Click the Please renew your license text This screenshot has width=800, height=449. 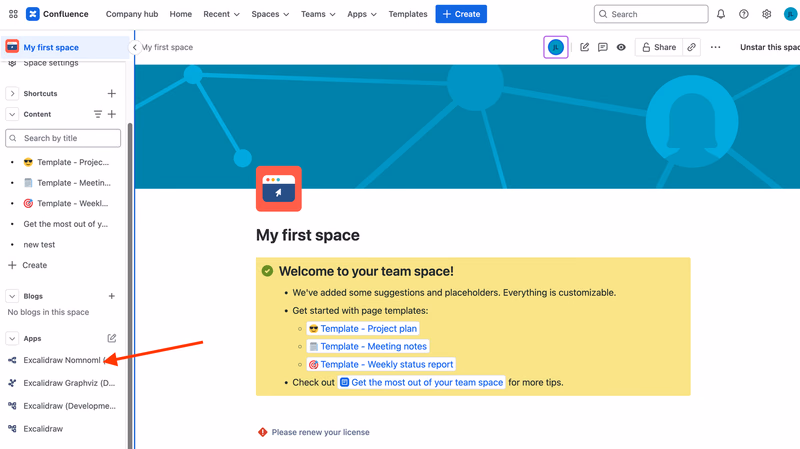[320, 432]
